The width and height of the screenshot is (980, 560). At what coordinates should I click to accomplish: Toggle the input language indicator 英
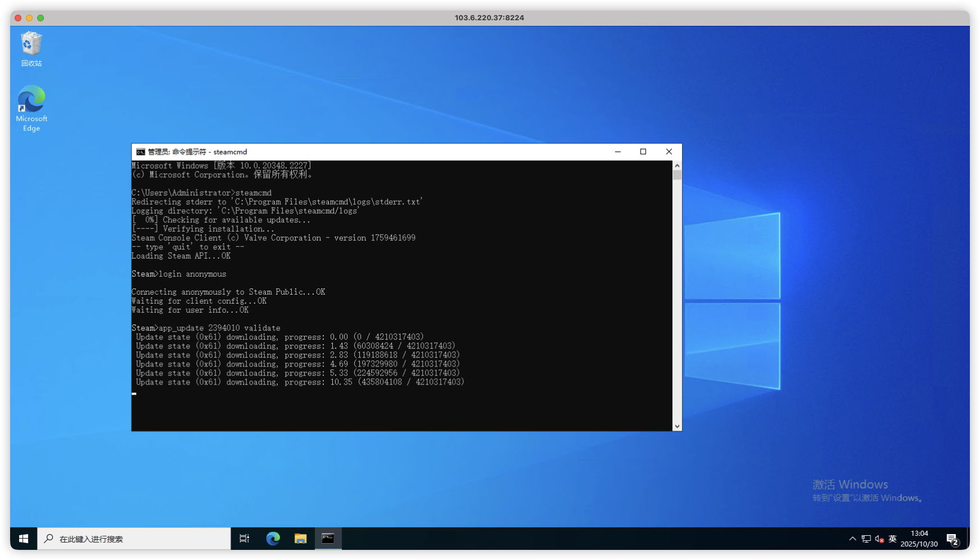point(892,539)
